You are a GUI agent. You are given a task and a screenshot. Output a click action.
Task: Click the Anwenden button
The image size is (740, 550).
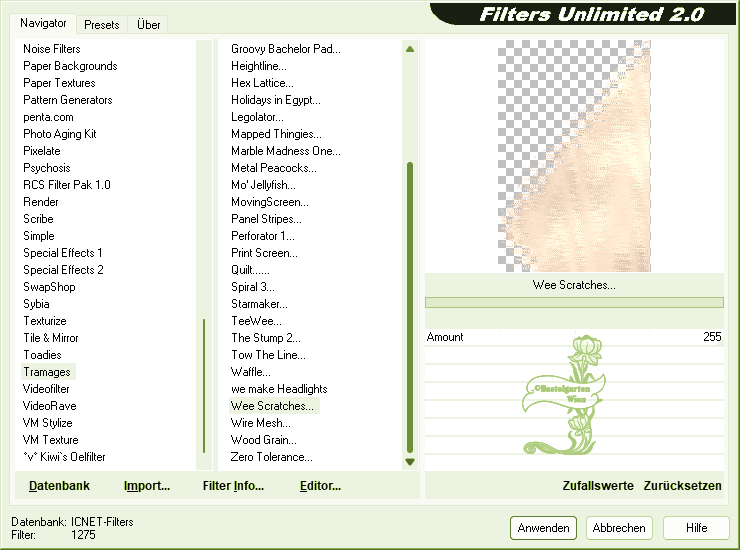[x=543, y=528]
